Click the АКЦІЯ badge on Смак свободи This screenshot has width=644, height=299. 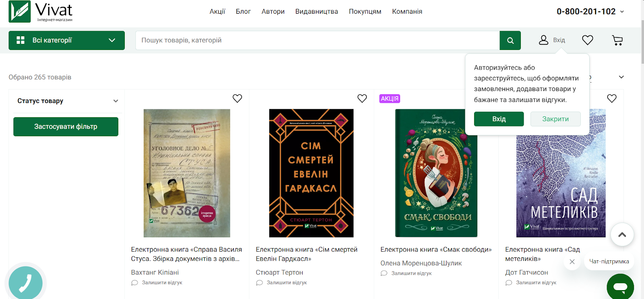pos(390,99)
